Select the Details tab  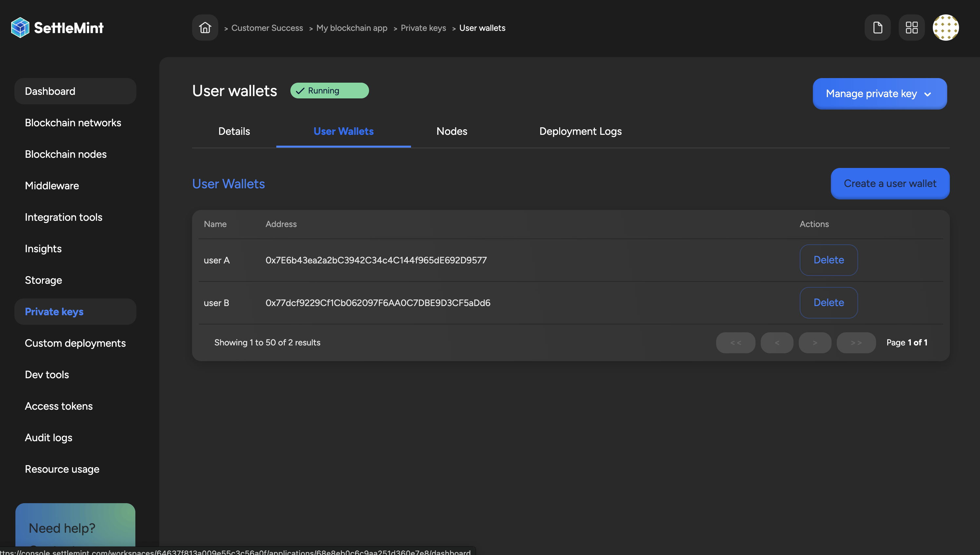234,131
